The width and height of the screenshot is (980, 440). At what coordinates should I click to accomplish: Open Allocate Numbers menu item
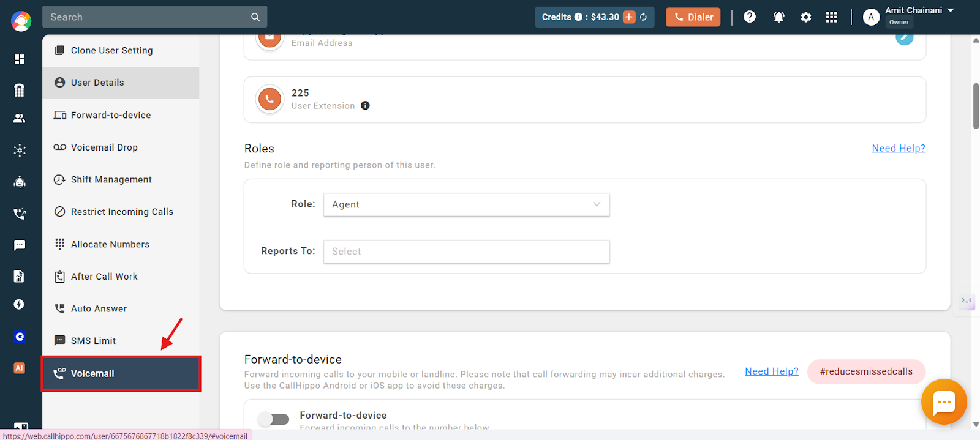pos(121,244)
